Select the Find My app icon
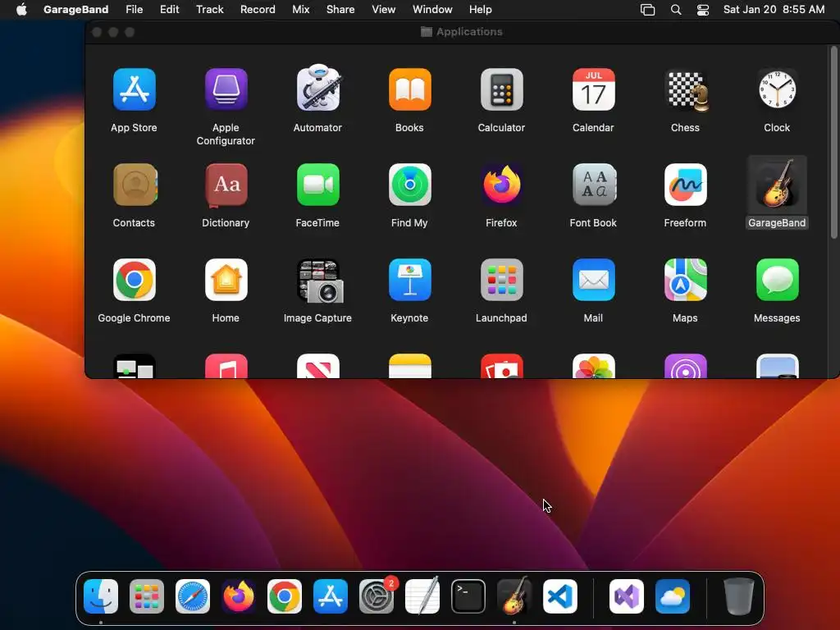Image resolution: width=840 pixels, height=630 pixels. coord(410,185)
